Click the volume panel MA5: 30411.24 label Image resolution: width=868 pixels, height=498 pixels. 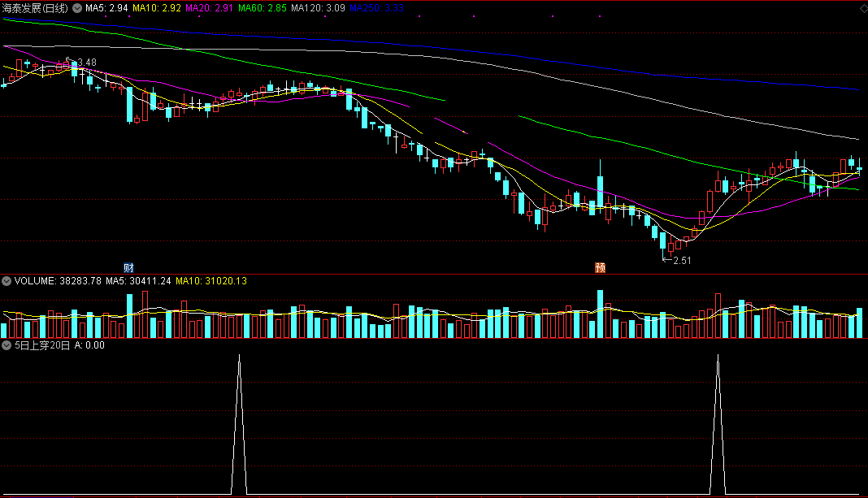tap(138, 281)
